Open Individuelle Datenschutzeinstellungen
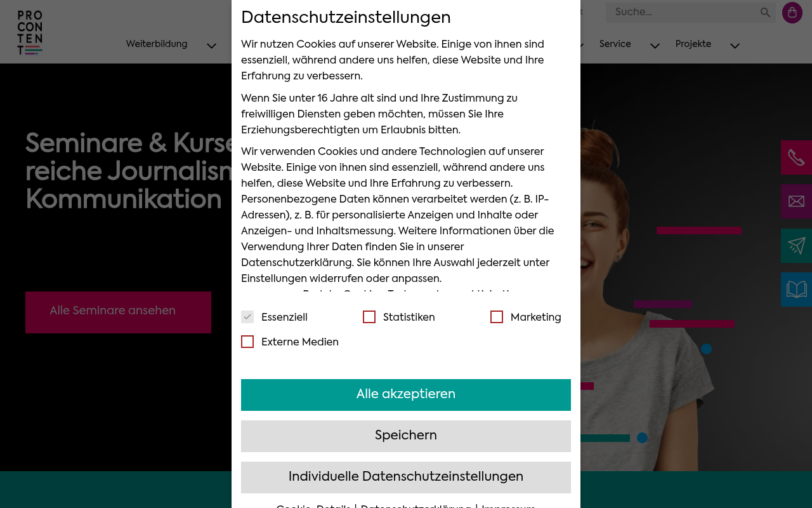The image size is (812, 508). (406, 478)
